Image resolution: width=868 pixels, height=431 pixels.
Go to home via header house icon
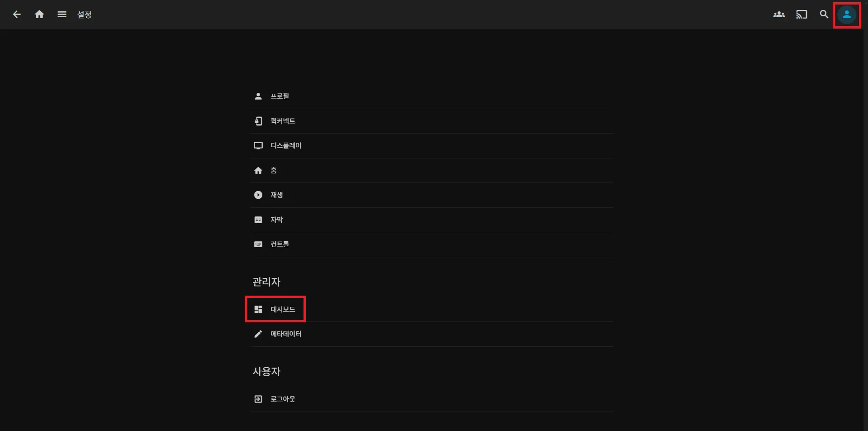coord(39,14)
